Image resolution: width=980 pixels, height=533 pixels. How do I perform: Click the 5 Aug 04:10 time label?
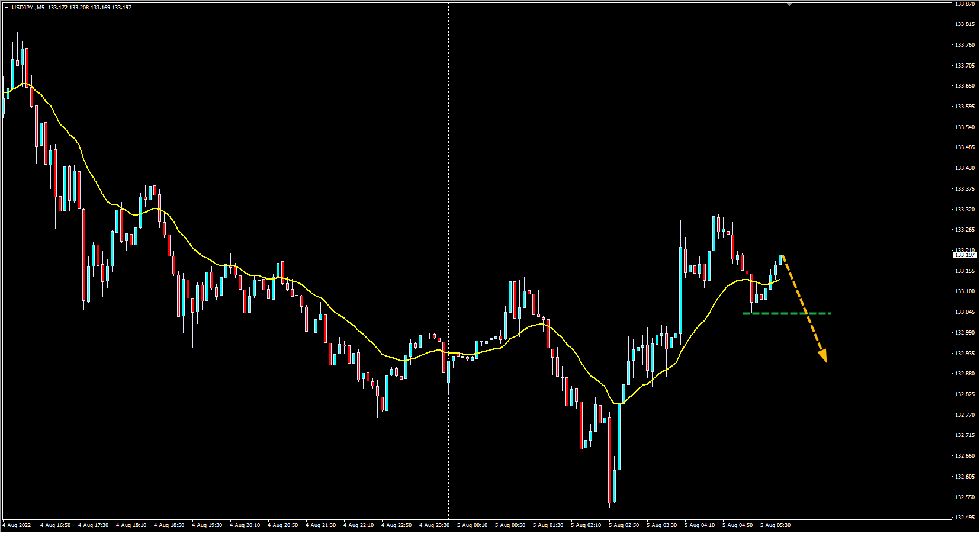(x=699, y=525)
